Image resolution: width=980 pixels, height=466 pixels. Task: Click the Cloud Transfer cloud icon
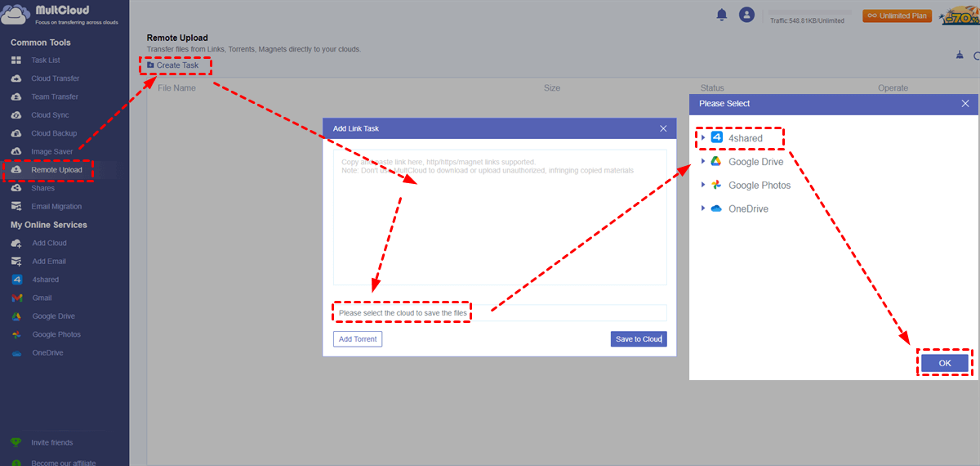(x=16, y=78)
